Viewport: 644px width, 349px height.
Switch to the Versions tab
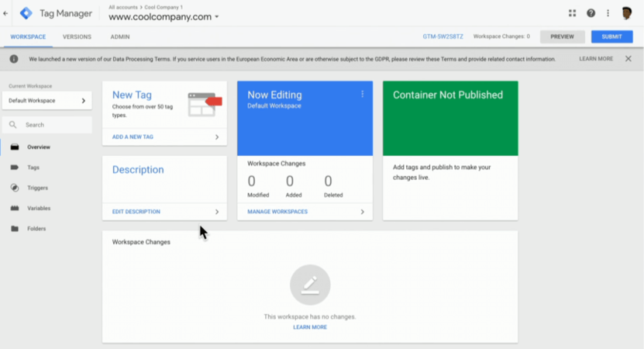click(x=77, y=36)
